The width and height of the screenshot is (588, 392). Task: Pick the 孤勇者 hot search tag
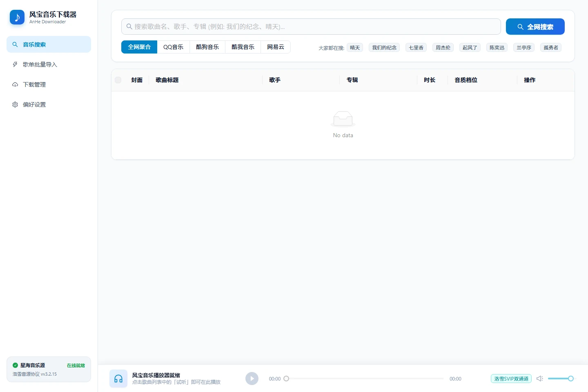[551, 47]
